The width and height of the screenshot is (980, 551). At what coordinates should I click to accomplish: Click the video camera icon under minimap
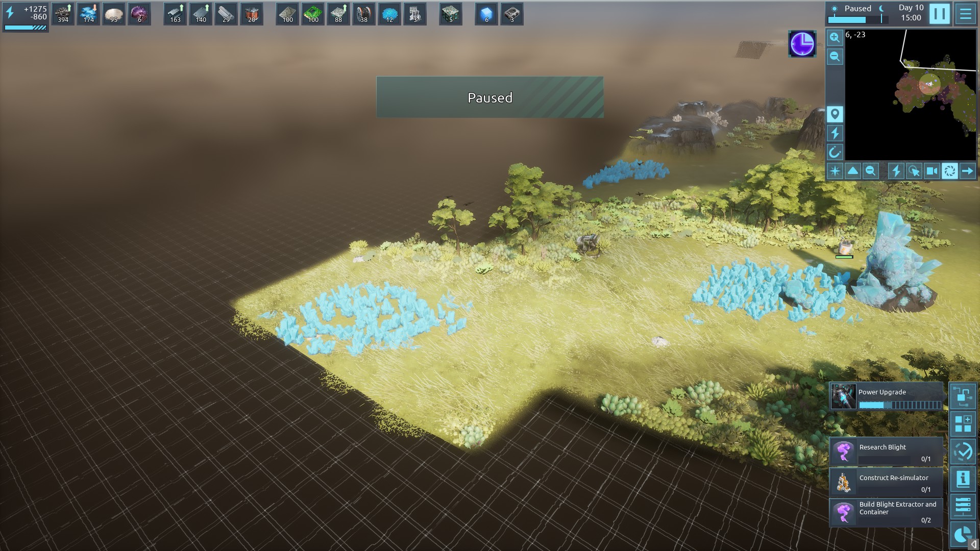(932, 171)
